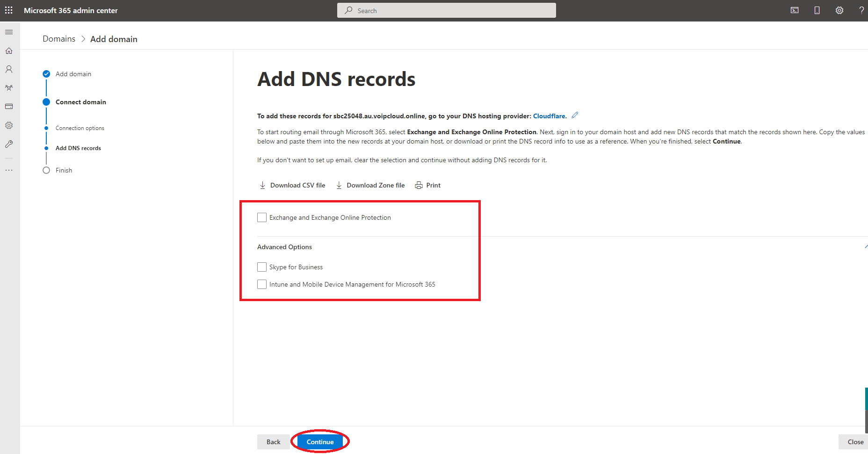Click Microsoft 365 admin center title

pos(71,10)
